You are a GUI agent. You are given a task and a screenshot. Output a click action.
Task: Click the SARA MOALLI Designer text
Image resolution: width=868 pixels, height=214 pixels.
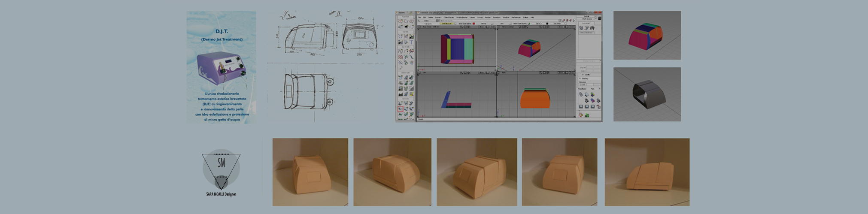[x=221, y=194]
